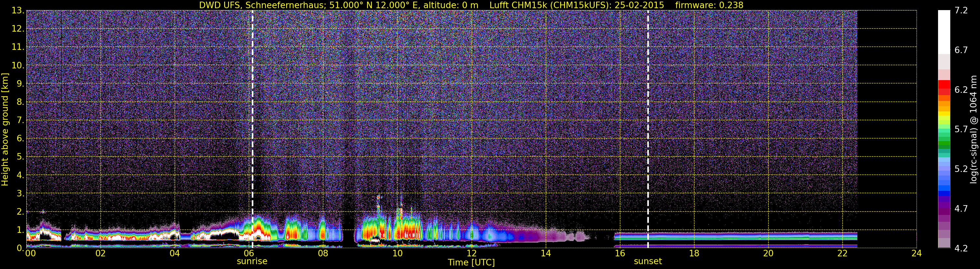
Task: Click the '4.2' colorbar tick value
Action: pyautogui.click(x=961, y=248)
